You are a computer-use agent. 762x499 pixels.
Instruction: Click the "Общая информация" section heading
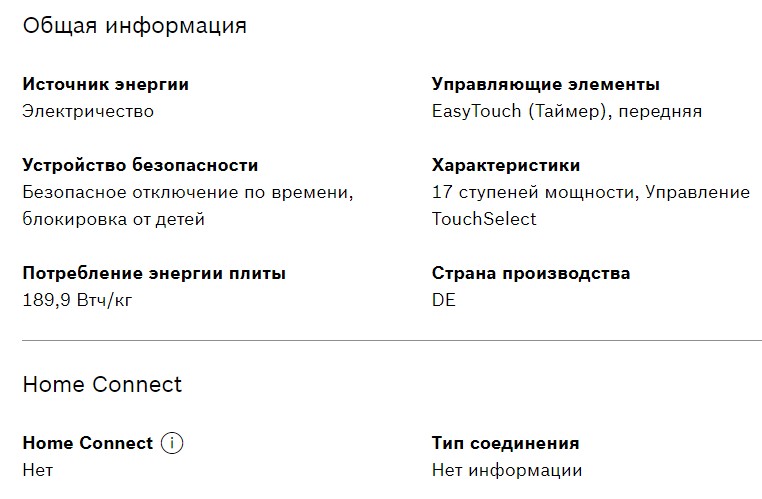tap(134, 26)
